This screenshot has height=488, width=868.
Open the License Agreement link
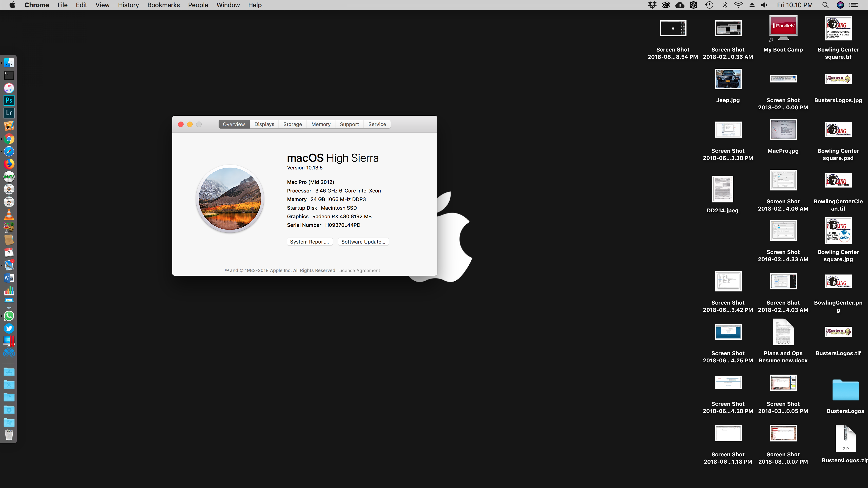click(x=359, y=270)
